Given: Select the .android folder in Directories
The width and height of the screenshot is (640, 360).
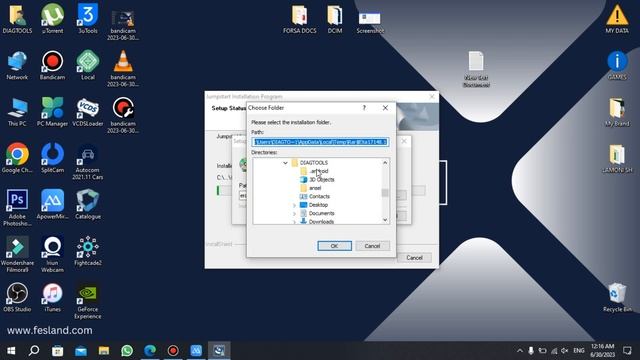Looking at the screenshot, I should (x=318, y=171).
